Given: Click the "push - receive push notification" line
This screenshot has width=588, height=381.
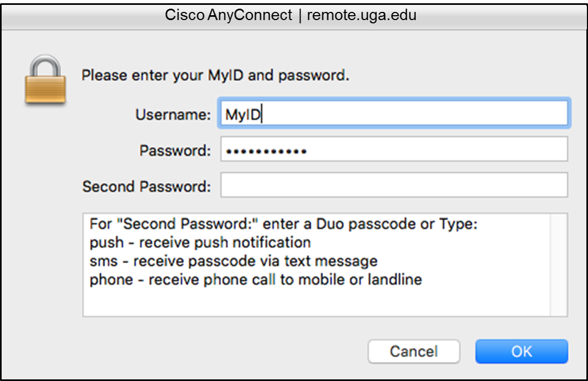Looking at the screenshot, I should click(200, 242).
